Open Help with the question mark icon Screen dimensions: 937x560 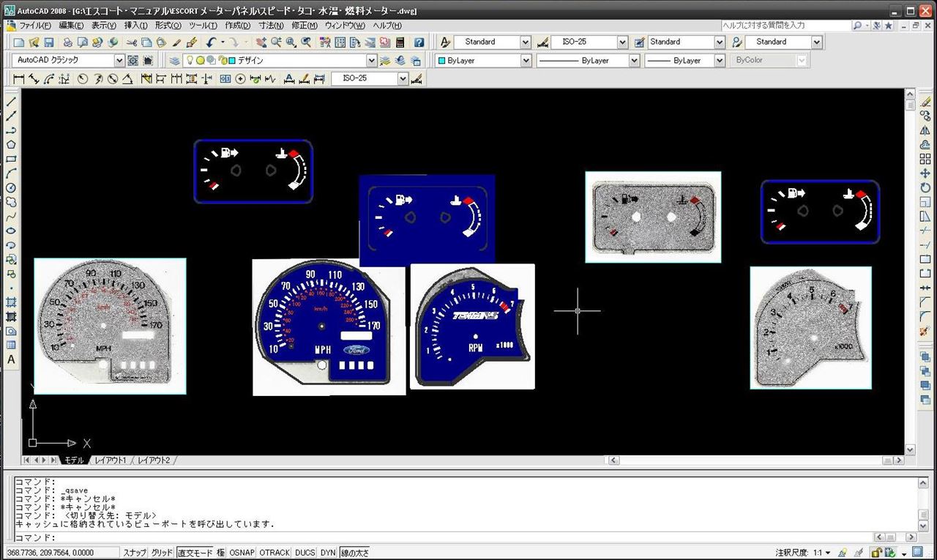419,42
